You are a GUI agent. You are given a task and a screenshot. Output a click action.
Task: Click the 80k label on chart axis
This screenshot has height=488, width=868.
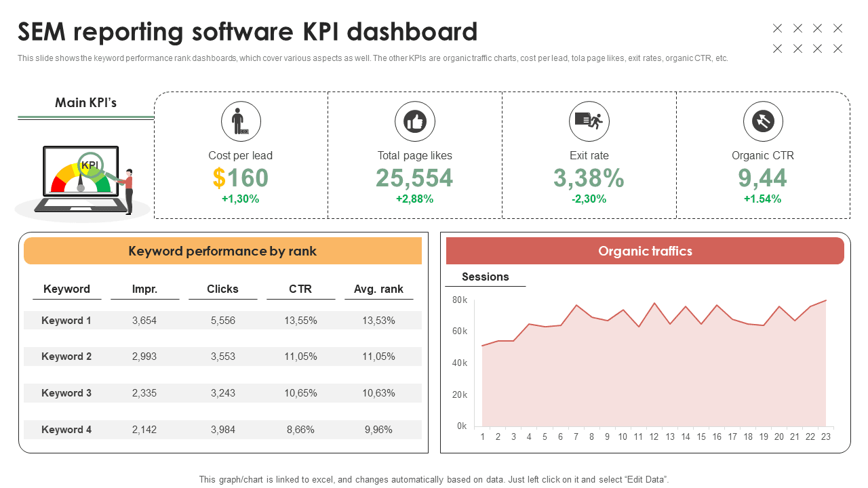point(460,300)
